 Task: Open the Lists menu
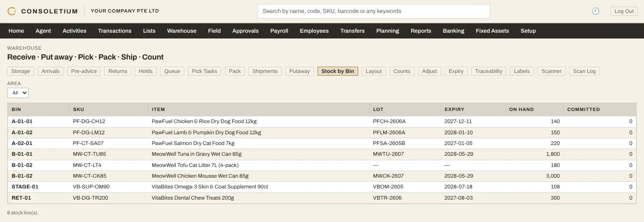[149, 31]
